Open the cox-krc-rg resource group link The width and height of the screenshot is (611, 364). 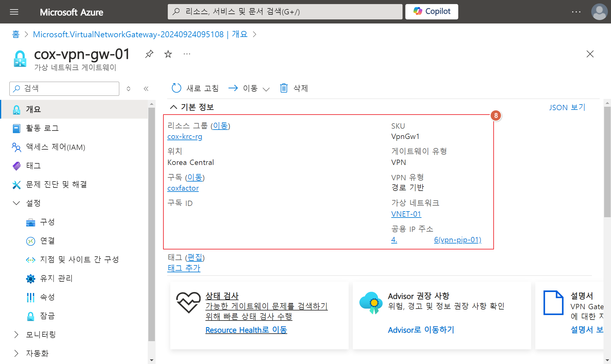click(185, 136)
